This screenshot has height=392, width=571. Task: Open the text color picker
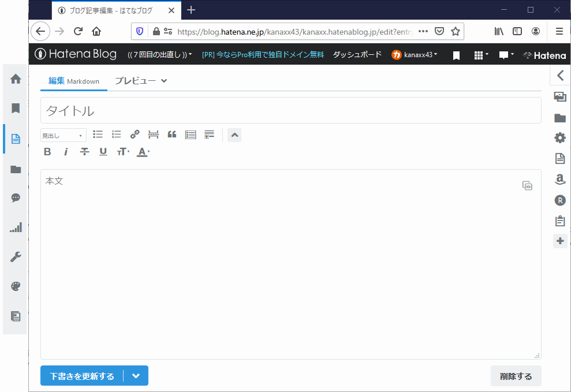[x=143, y=152]
